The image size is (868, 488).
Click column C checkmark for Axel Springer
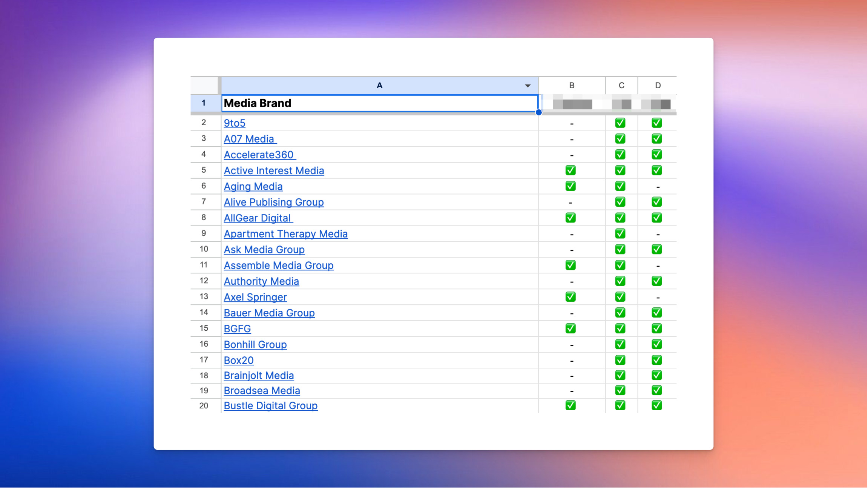coord(620,297)
